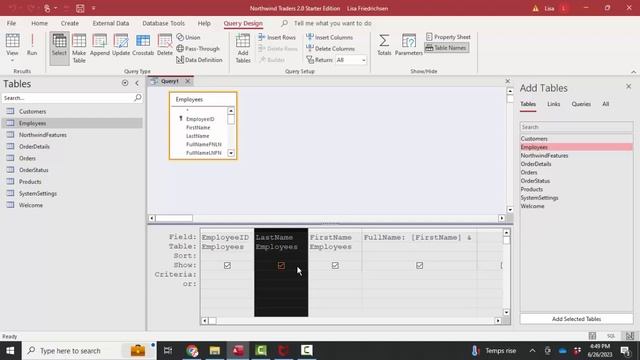Screen dimensions: 640x360
Task: Select the Pass-Through query option
Action: (x=198, y=49)
